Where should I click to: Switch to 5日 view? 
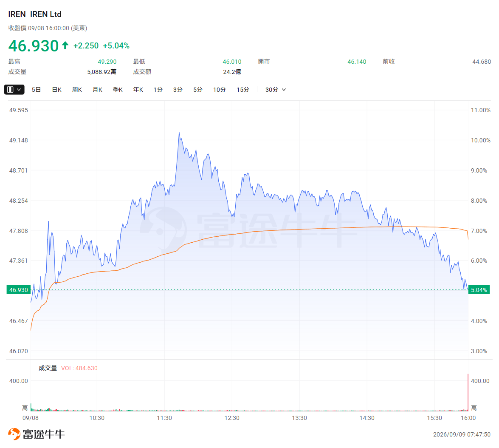coord(36,90)
